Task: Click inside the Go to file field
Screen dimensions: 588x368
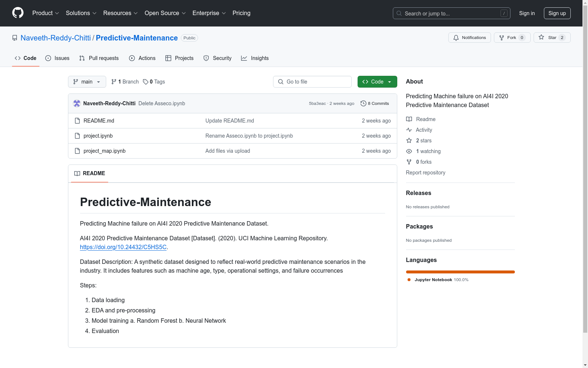Action: click(x=312, y=82)
